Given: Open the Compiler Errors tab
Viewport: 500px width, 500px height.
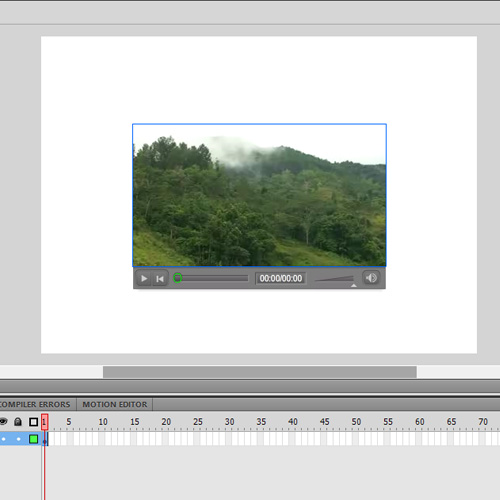Looking at the screenshot, I should point(35,404).
